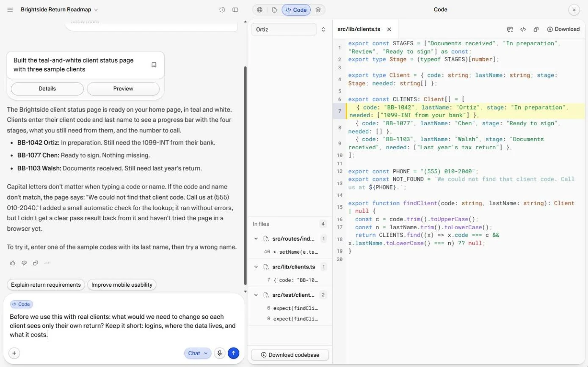588x367 pixels.
Task: Close the src/lib/clients.ts tab
Action: click(389, 29)
